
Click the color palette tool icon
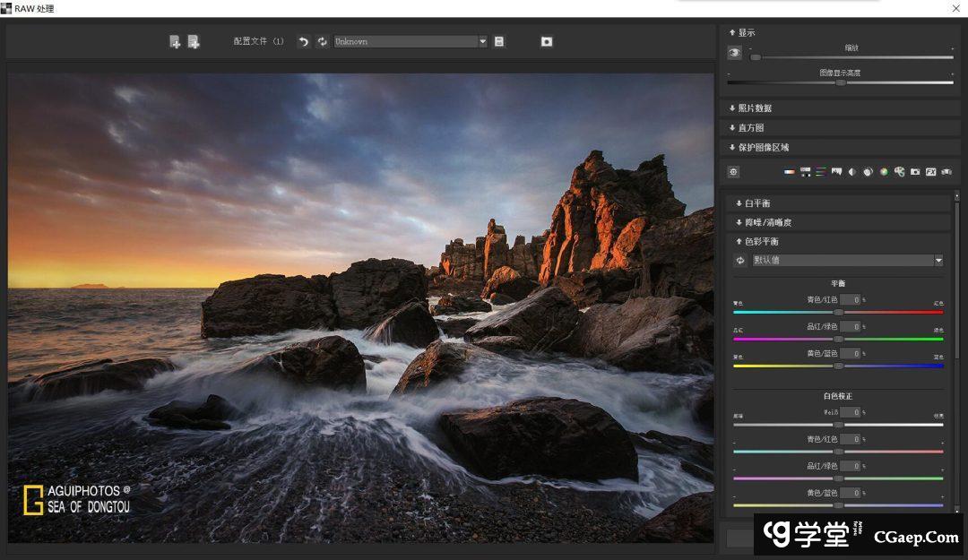click(x=899, y=171)
